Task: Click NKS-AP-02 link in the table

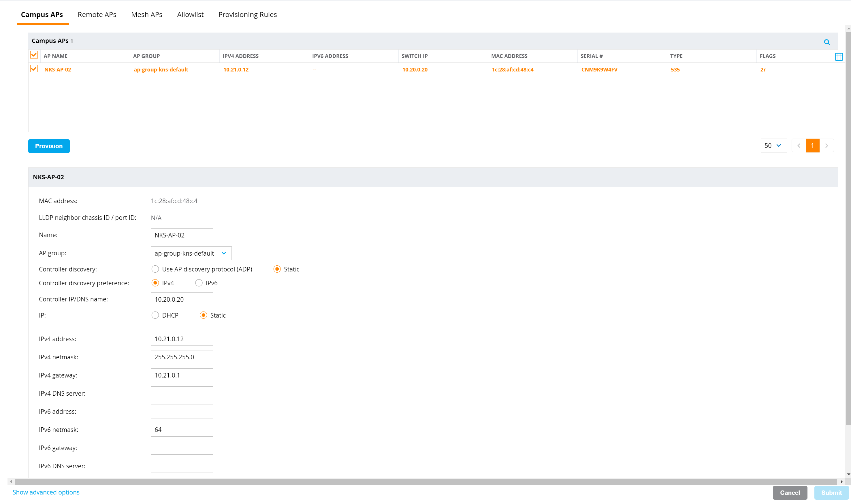Action: (x=58, y=69)
